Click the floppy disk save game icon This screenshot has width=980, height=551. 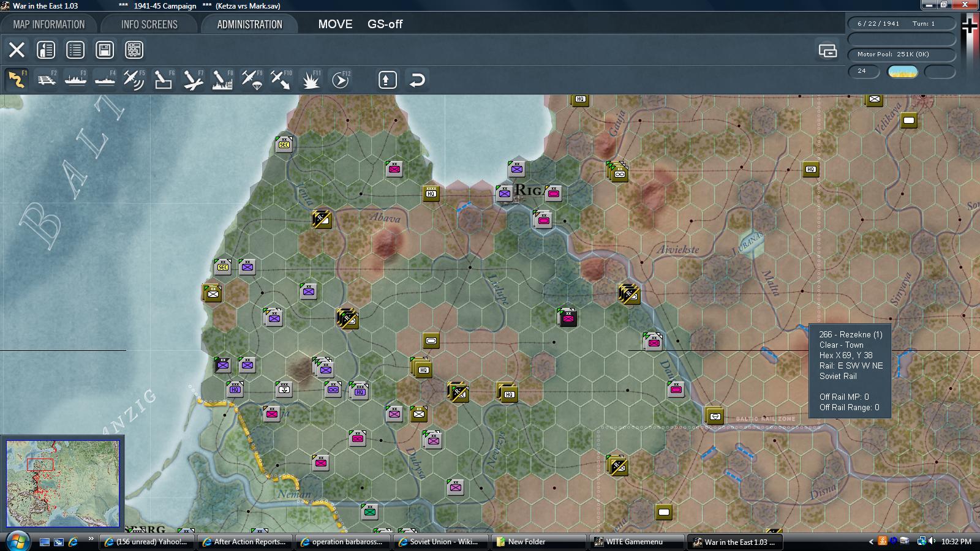(105, 50)
